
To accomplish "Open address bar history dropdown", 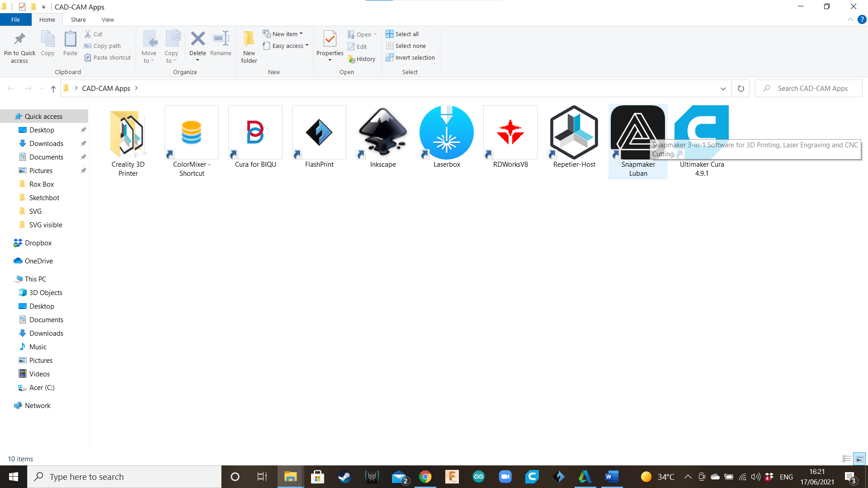I will pyautogui.click(x=723, y=89).
